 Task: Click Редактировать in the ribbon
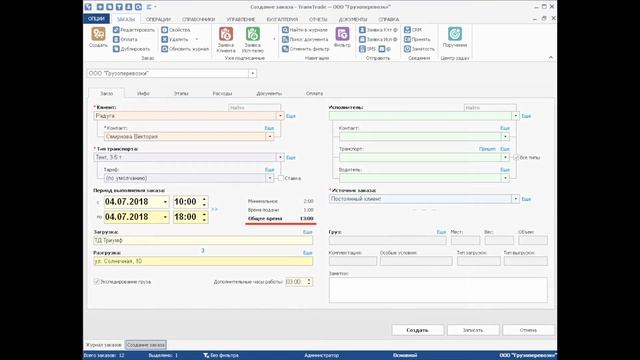pos(134,30)
